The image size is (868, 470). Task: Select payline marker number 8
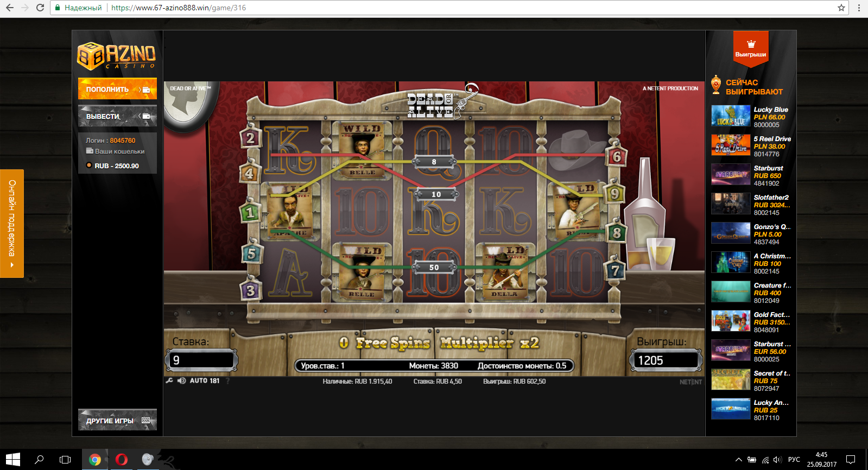point(617,233)
